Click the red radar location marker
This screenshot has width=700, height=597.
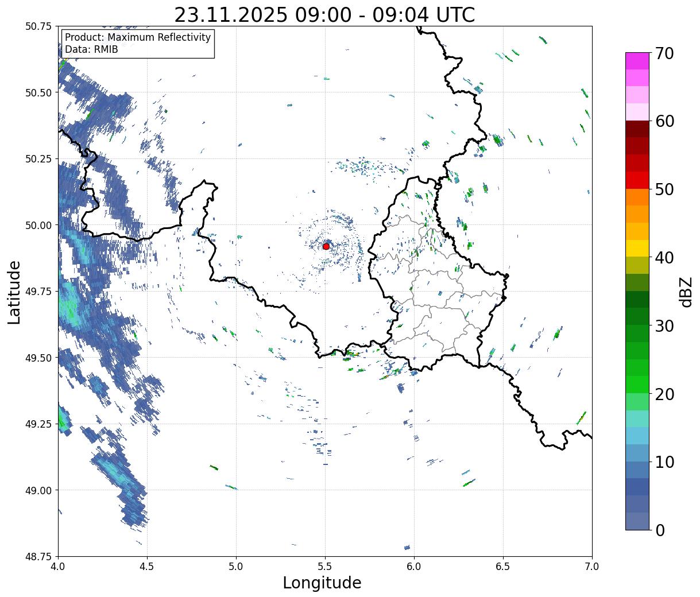[326, 246]
